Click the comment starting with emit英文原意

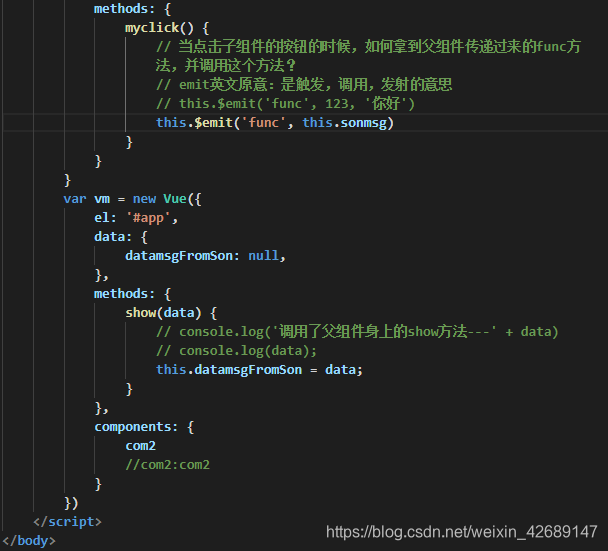click(304, 85)
